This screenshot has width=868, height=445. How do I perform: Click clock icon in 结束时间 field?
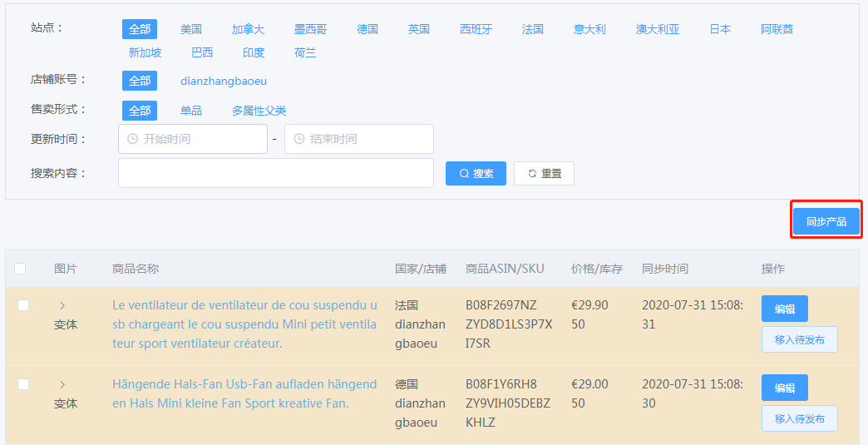[299, 139]
